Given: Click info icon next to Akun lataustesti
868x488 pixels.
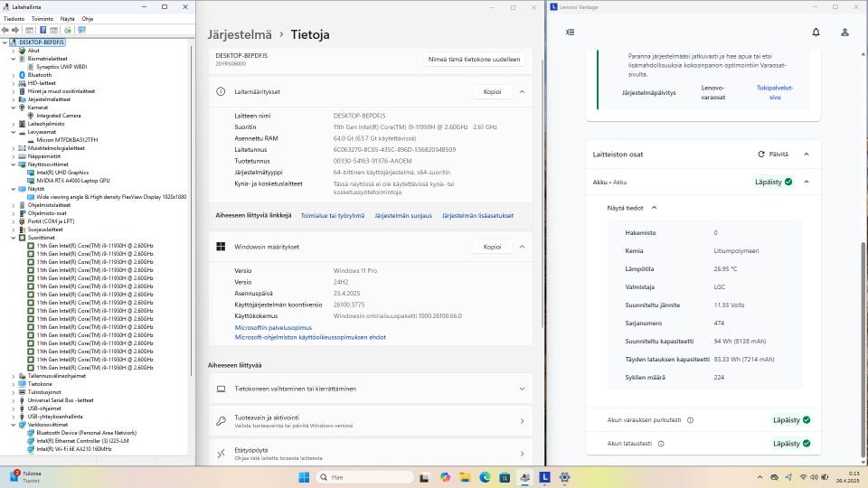Looking at the screenshot, I should (661, 444).
